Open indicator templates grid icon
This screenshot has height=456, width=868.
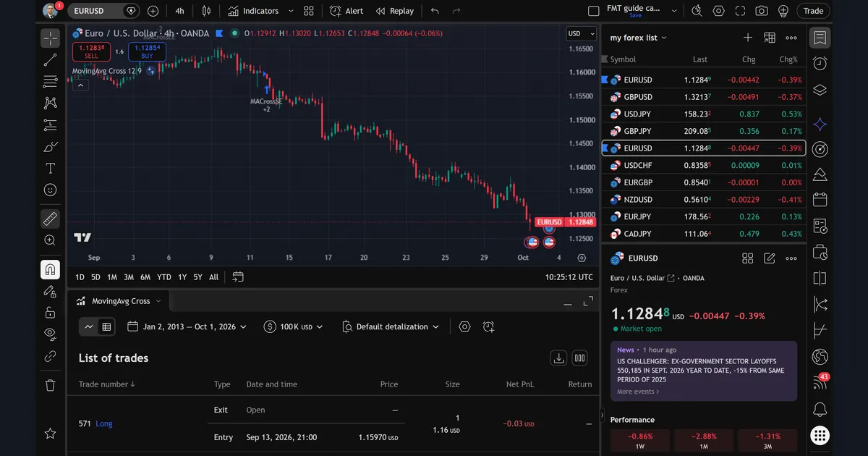click(309, 11)
